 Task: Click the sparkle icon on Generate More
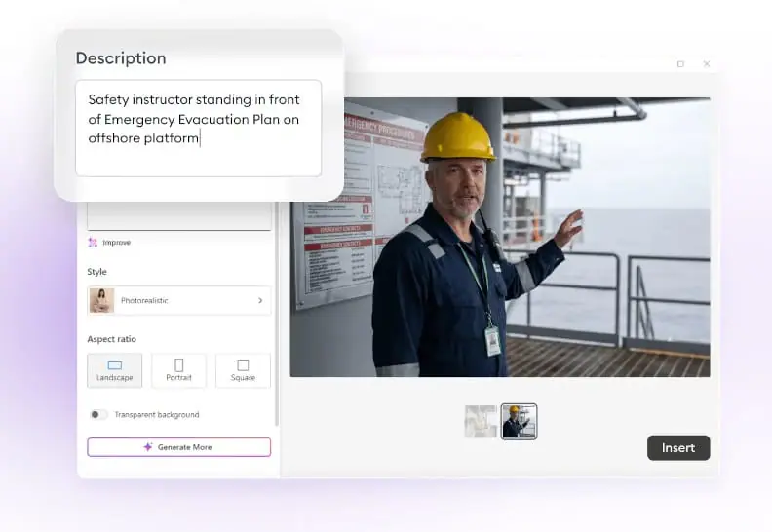tap(148, 447)
